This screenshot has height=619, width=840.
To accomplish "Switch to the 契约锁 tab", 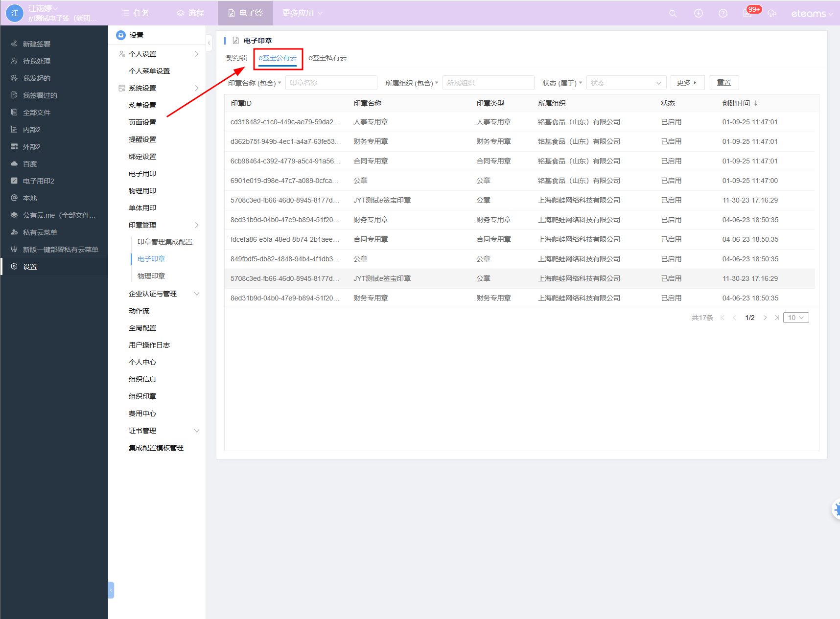I will tap(236, 58).
